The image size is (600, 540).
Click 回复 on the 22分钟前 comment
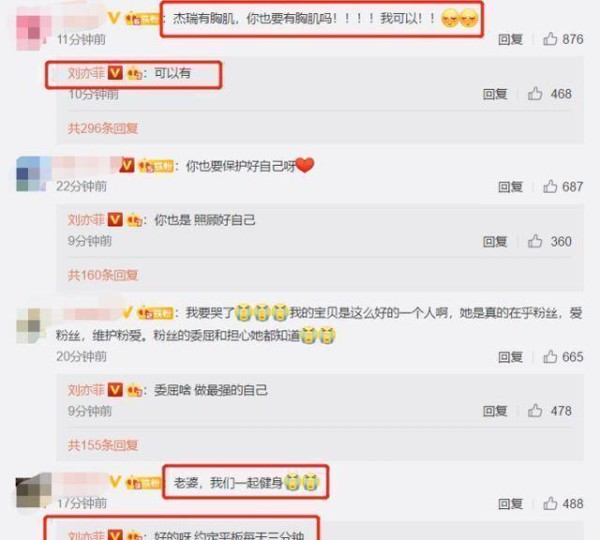(510, 187)
